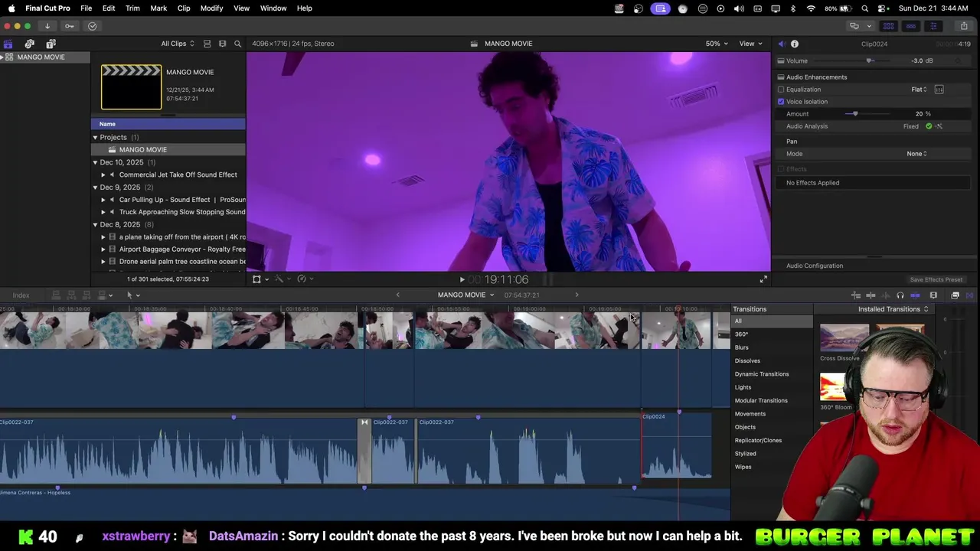Image resolution: width=980 pixels, height=551 pixels.
Task: Collapse the Projects group
Action: pos(96,138)
